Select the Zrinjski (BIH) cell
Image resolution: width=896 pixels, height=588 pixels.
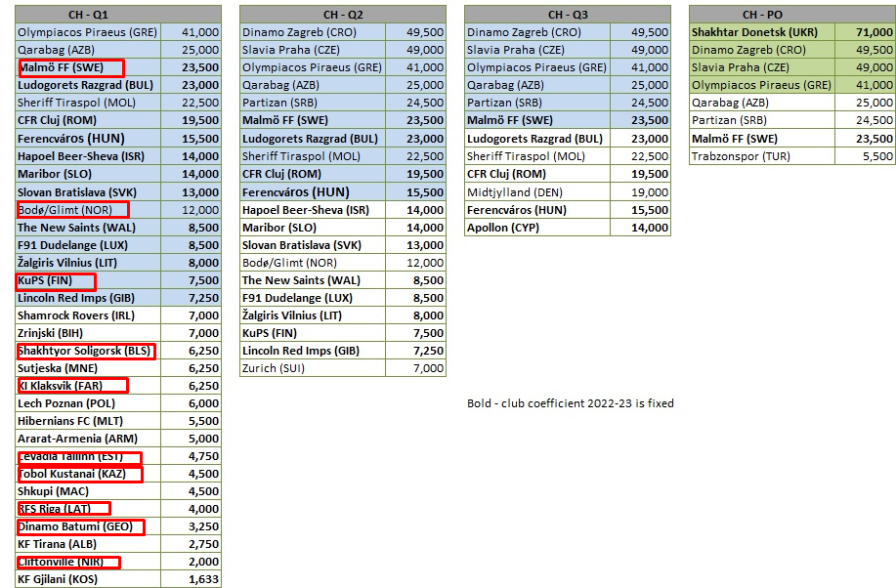(88, 333)
